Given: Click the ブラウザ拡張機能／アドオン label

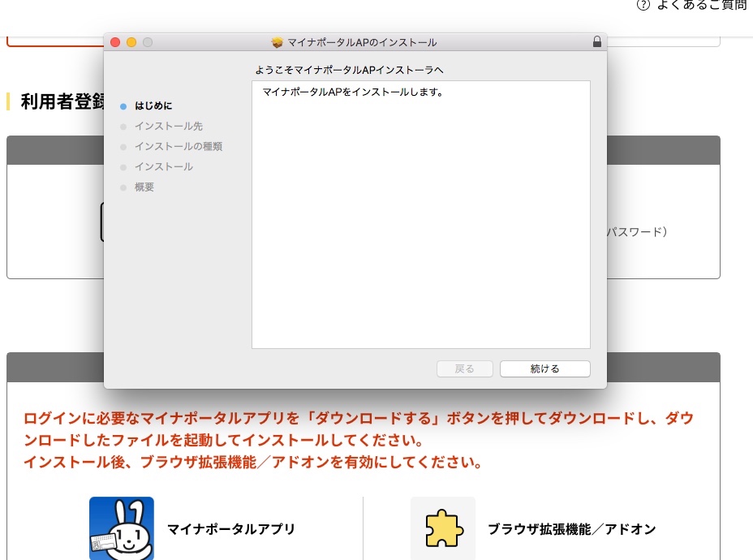Looking at the screenshot, I should pyautogui.click(x=572, y=529).
